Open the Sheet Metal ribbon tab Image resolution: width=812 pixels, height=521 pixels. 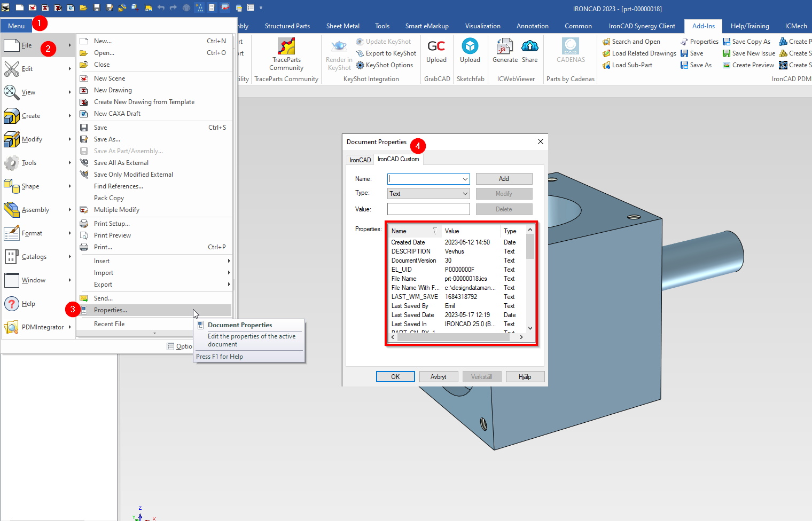tap(343, 26)
